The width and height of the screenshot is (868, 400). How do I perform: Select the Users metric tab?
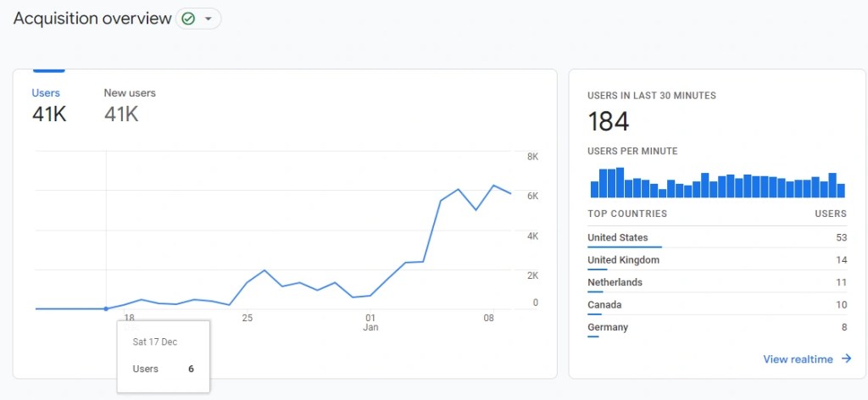click(47, 93)
